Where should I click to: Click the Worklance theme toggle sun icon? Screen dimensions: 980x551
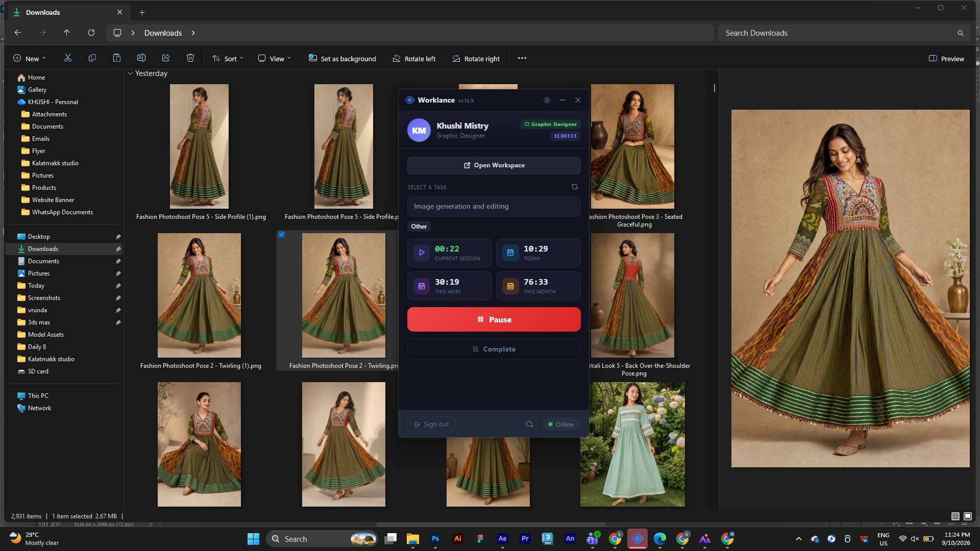pos(547,100)
